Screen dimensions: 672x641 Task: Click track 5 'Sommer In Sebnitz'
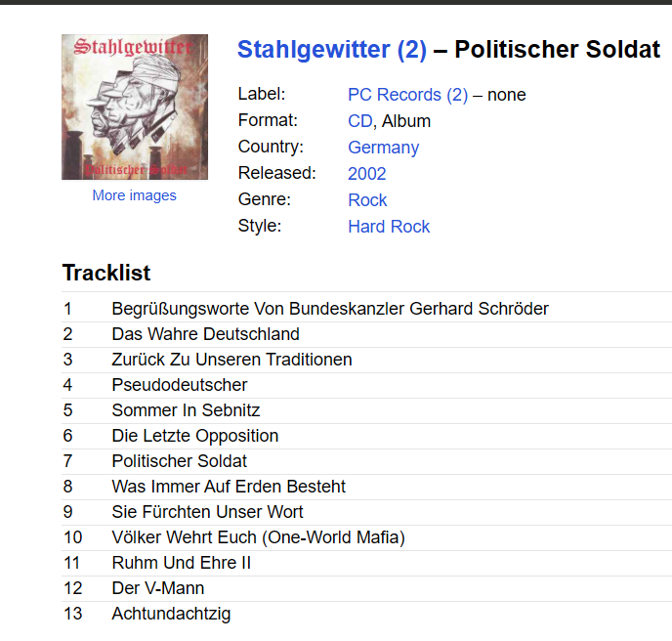point(186,410)
